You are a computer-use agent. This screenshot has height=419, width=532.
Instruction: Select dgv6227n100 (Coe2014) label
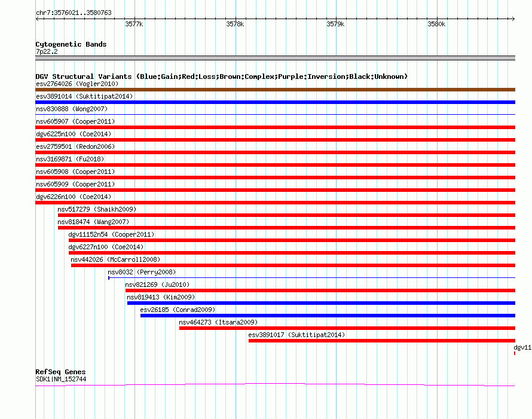coord(106,247)
